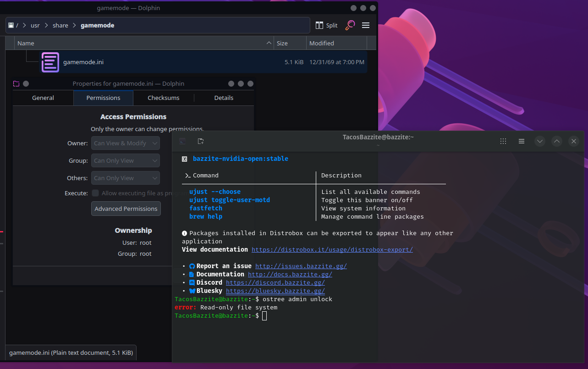Open the Details tab

[x=224, y=98]
